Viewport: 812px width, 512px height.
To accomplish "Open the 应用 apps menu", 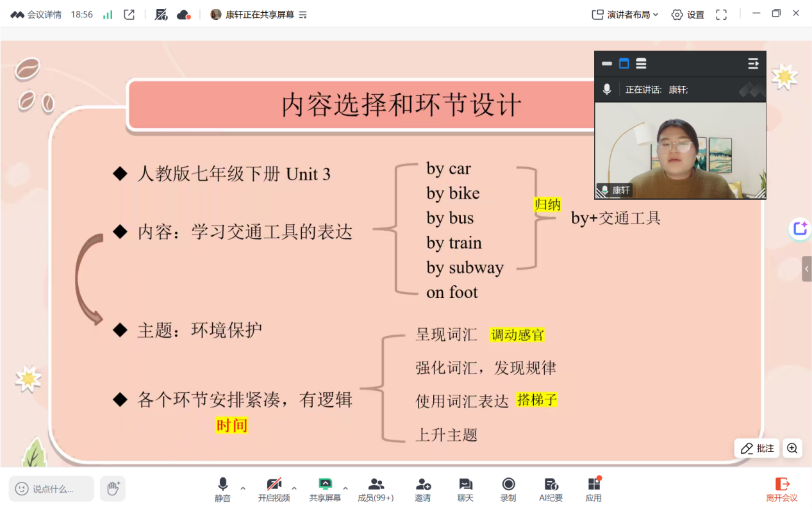I will 593,489.
